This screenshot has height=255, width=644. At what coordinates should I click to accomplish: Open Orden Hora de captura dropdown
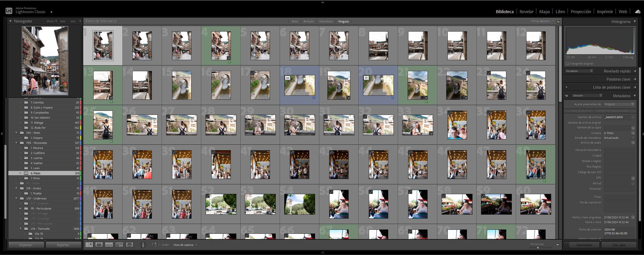[x=185, y=245]
